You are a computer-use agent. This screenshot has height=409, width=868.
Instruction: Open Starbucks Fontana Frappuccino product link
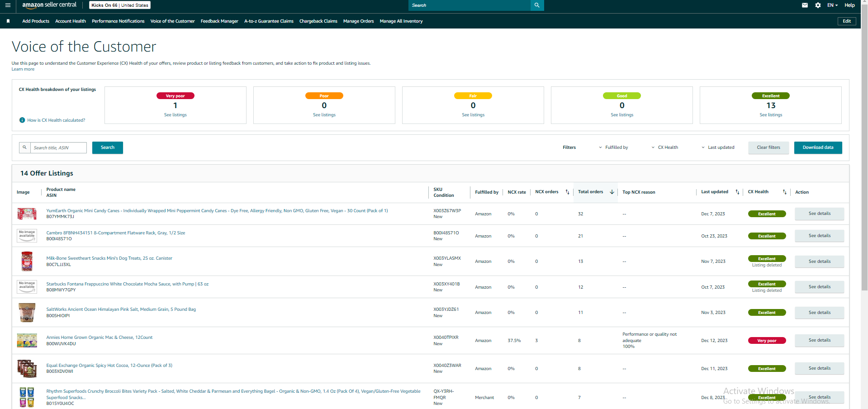[128, 284]
